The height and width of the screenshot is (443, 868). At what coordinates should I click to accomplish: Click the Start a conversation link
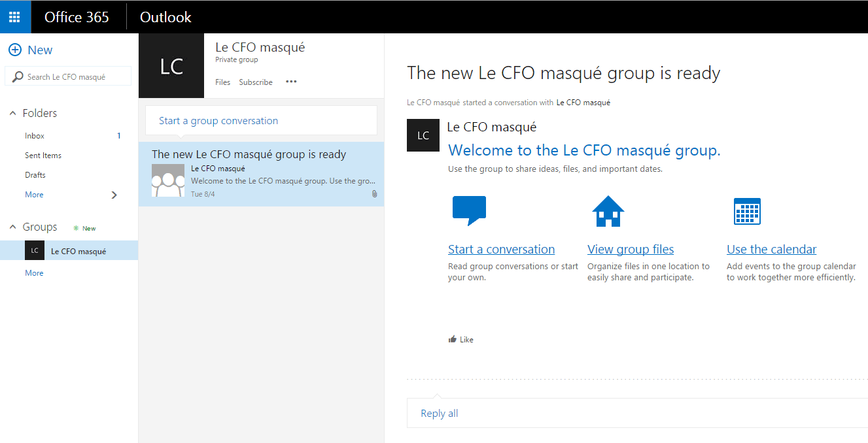pos(501,250)
